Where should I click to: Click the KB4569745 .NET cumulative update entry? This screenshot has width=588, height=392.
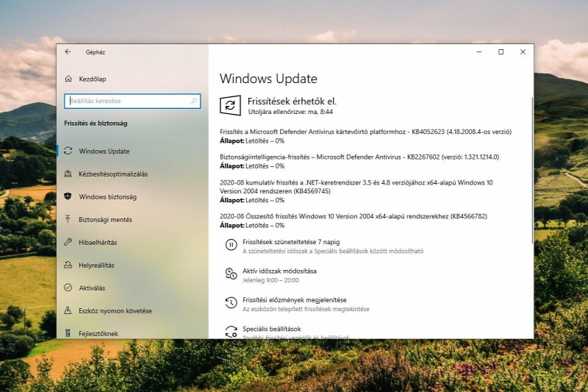356,187
